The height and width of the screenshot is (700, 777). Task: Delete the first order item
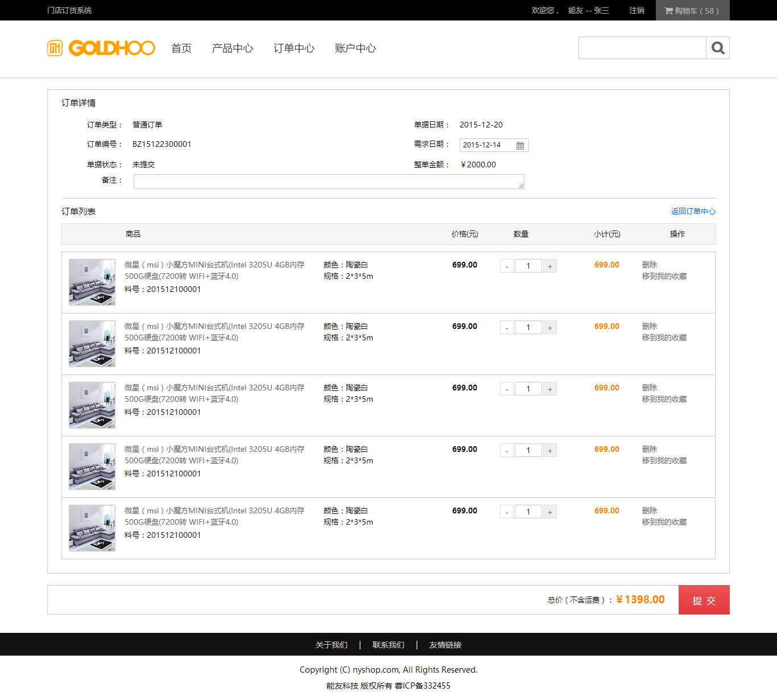click(x=649, y=265)
